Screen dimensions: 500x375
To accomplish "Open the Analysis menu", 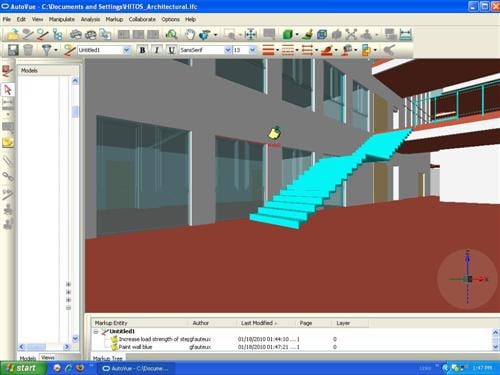I will coord(90,19).
